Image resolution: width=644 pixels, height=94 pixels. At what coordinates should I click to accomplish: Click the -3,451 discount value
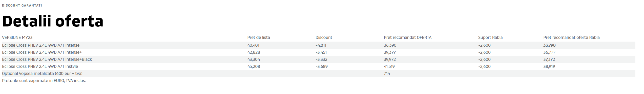pyautogui.click(x=321, y=52)
